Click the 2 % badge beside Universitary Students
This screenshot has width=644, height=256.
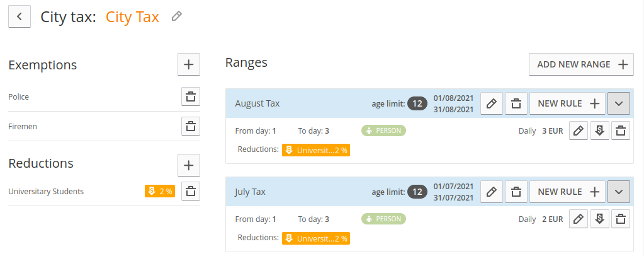(160, 192)
